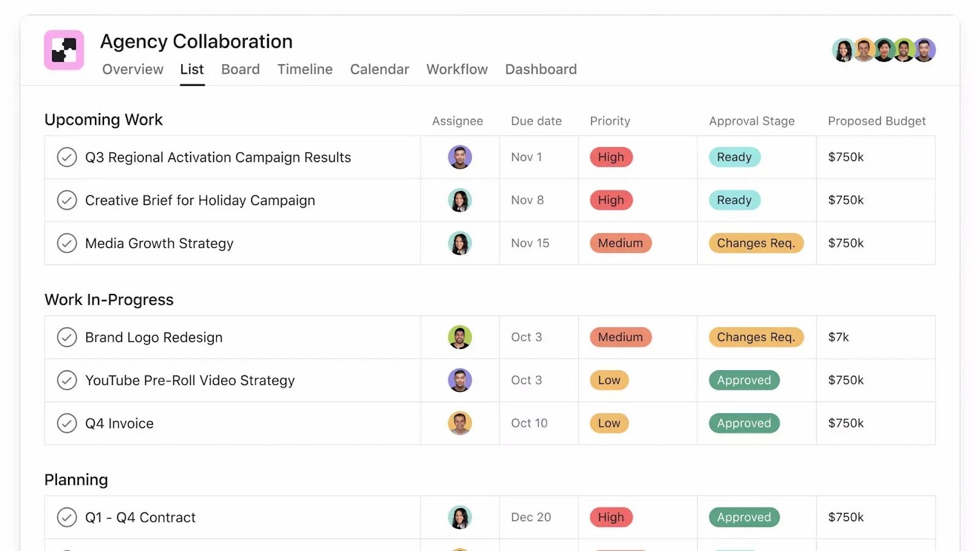Complete the Brand Logo Redesign task
This screenshot has width=980, height=551.
pyautogui.click(x=67, y=337)
